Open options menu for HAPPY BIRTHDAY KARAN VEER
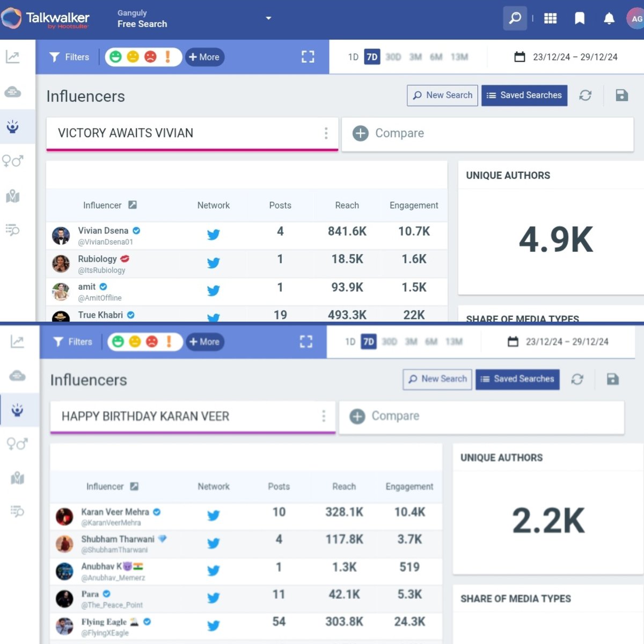The image size is (644, 644). (324, 416)
